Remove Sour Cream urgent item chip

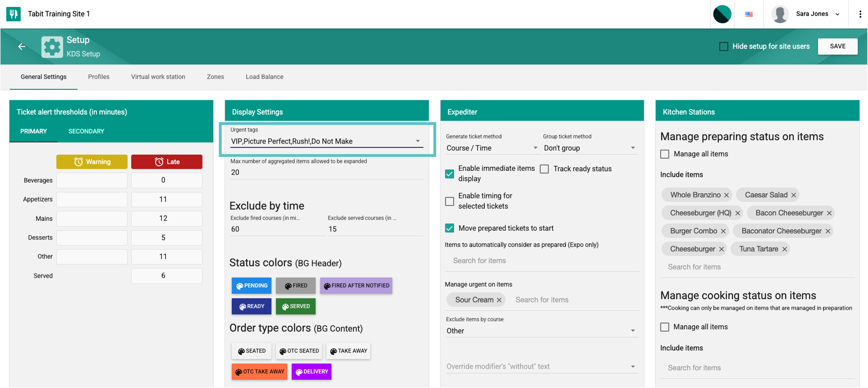499,300
